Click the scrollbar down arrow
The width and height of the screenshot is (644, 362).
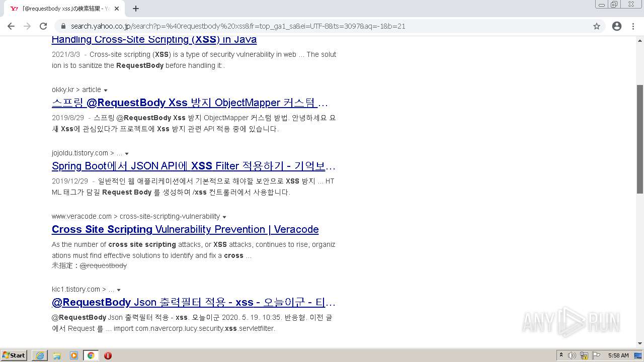pyautogui.click(x=640, y=343)
